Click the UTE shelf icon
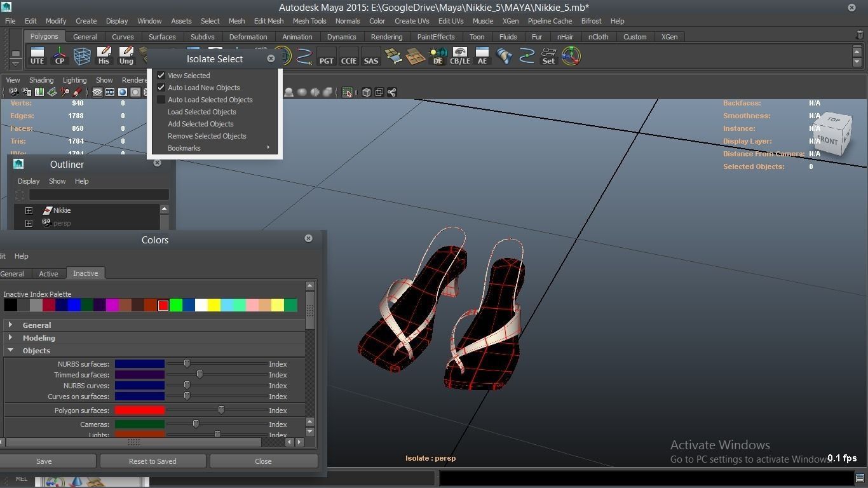This screenshot has height=488, width=868. (x=37, y=56)
